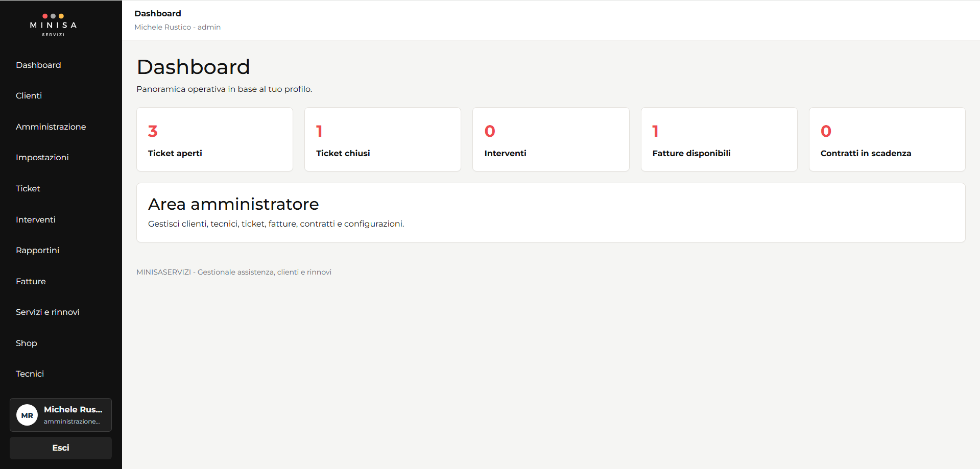980x469 pixels.
Task: Click the MINISASERVIZI footer text
Action: click(234, 272)
